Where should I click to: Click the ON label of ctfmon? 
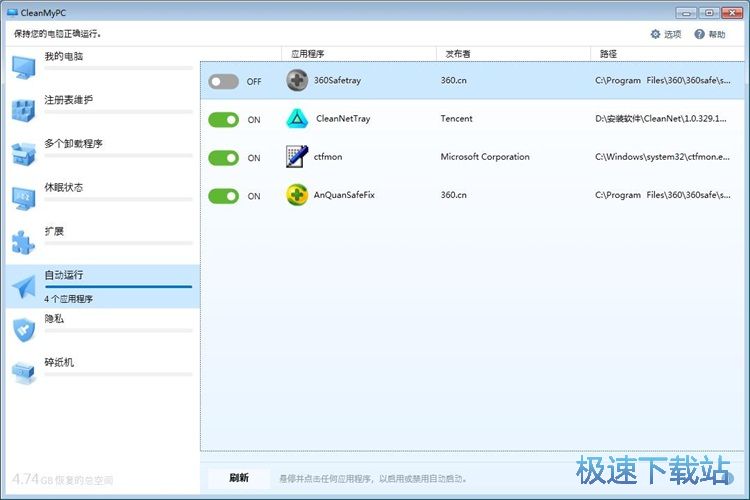pyautogui.click(x=254, y=158)
